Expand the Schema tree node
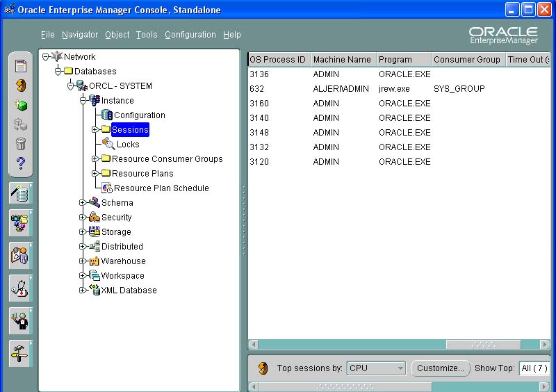Viewport: 556px width, 392px height. 83,203
